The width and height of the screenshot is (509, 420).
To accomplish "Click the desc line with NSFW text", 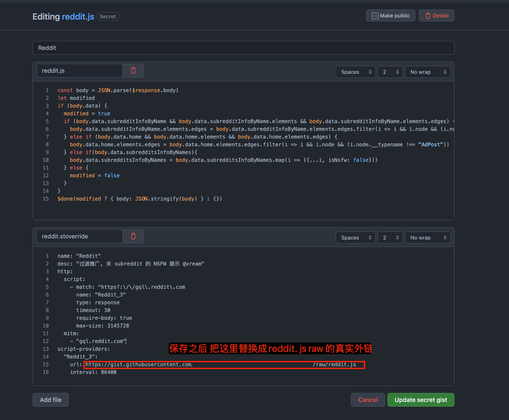I will [x=131, y=264].
